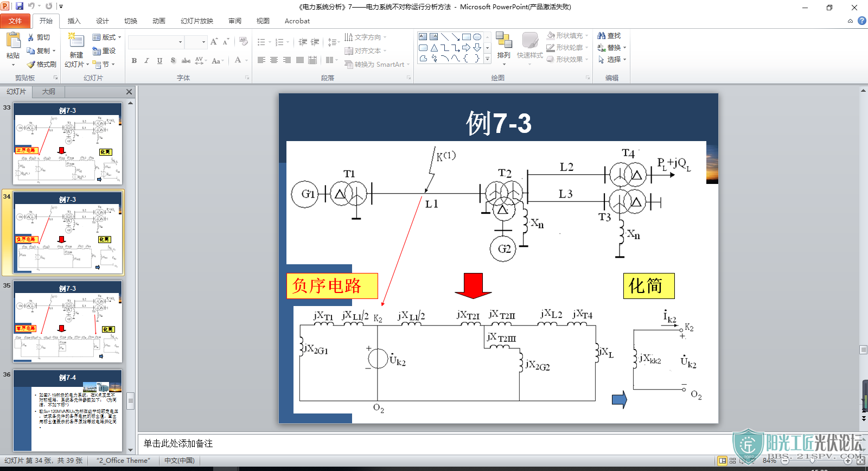Viewport: 868px width, 471px height.
Task: Toggle align text left button
Action: point(261,60)
